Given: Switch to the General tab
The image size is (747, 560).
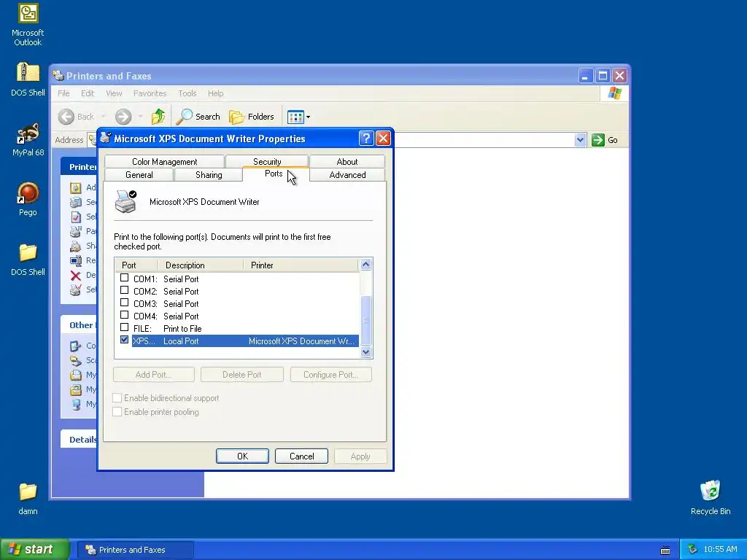Looking at the screenshot, I should click(x=139, y=175).
